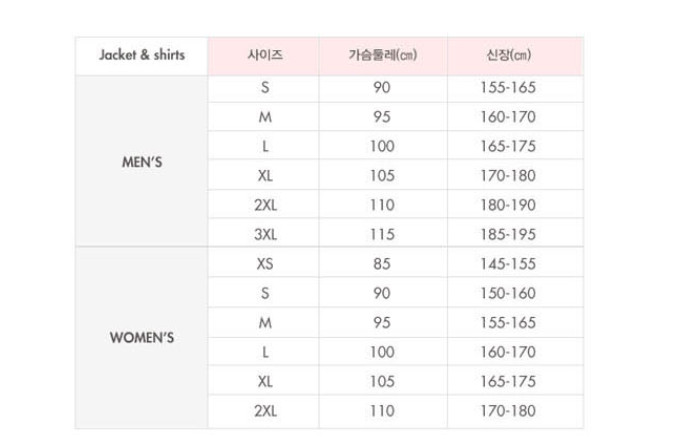Click the chest measurement value 85
683x442 pixels.
click(382, 264)
